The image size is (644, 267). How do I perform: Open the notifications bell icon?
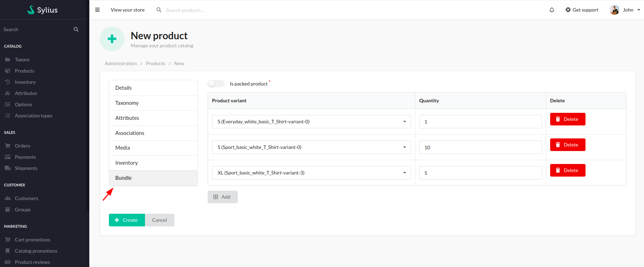[552, 10]
